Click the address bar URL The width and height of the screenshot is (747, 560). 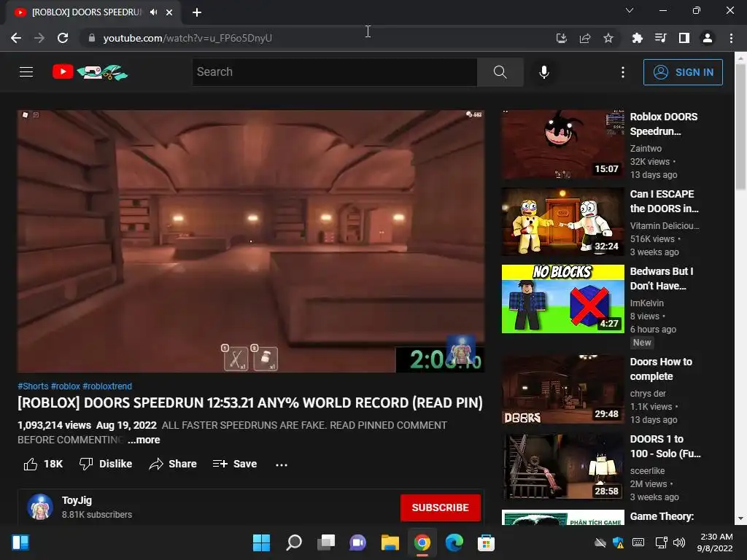187,38
